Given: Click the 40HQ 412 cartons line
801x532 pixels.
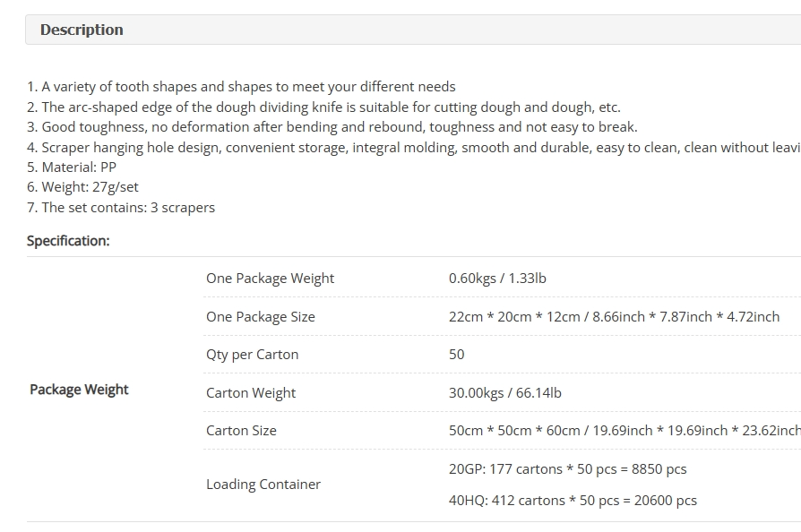Looking at the screenshot, I should 573,501.
